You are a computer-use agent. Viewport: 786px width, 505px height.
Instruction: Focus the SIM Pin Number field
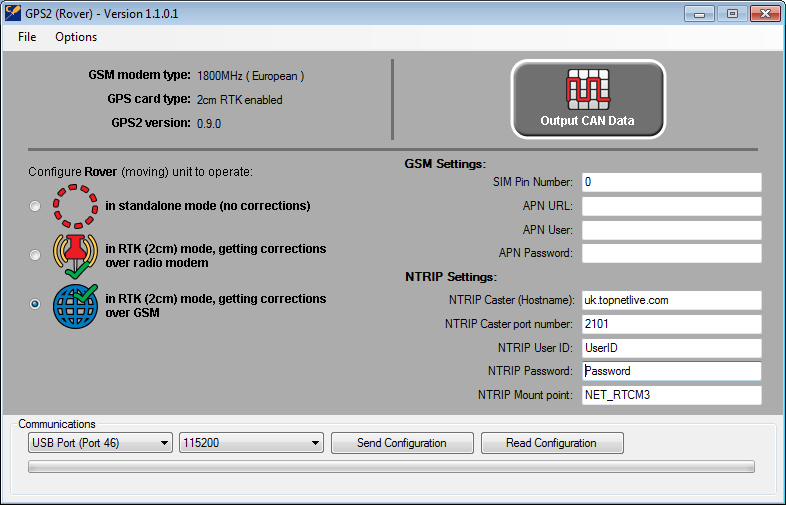(671, 182)
